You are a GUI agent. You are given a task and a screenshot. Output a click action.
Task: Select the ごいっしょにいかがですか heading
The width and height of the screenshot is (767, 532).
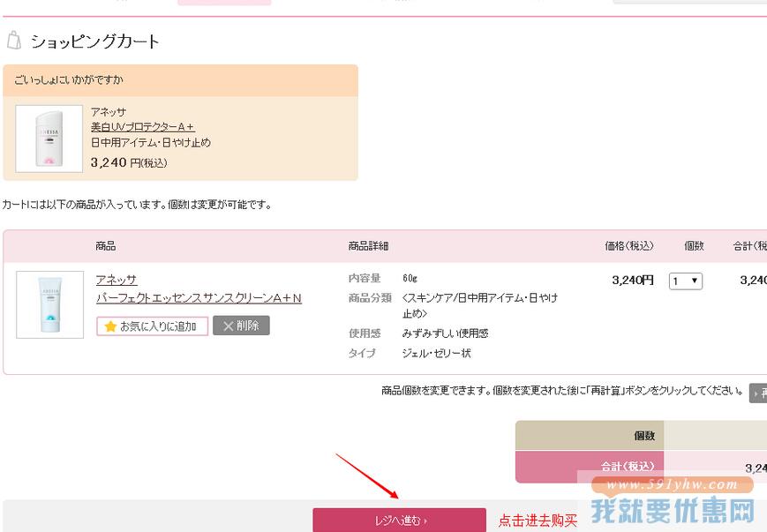pos(69,79)
